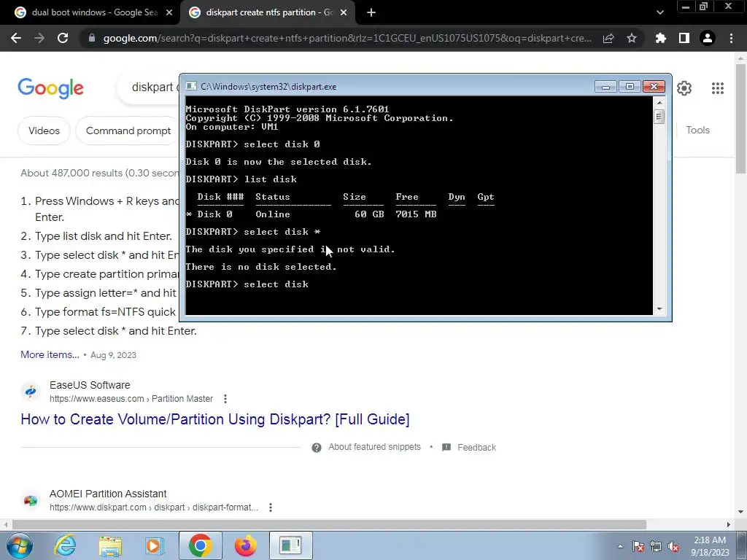Screen dimensions: 747x560
Task: Show hidden system tray icons
Action: [x=620, y=546]
